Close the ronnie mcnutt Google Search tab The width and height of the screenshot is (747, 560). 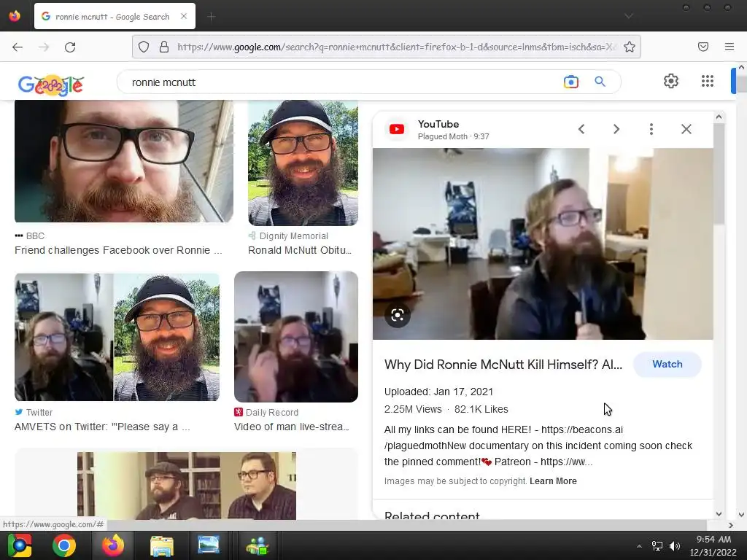pyautogui.click(x=184, y=16)
